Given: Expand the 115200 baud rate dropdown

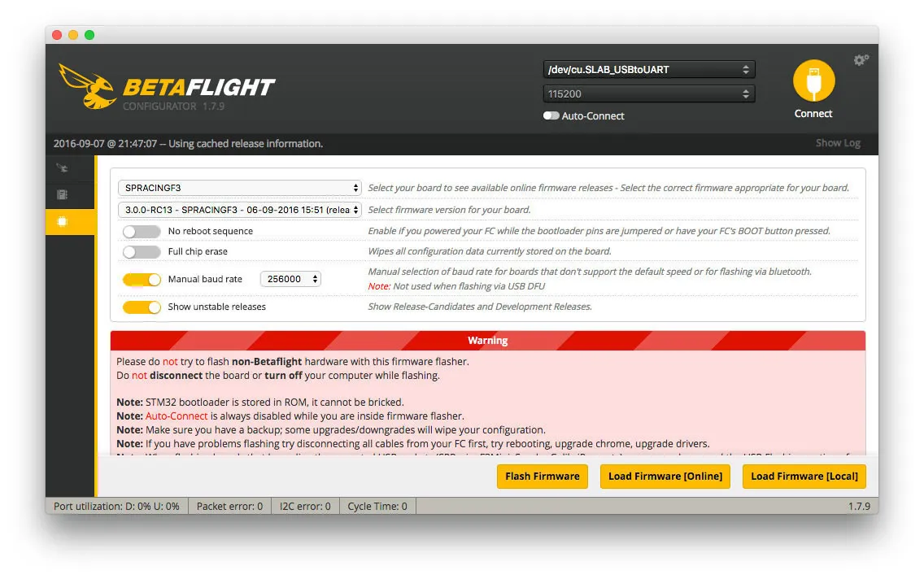Looking at the screenshot, I should (x=648, y=94).
